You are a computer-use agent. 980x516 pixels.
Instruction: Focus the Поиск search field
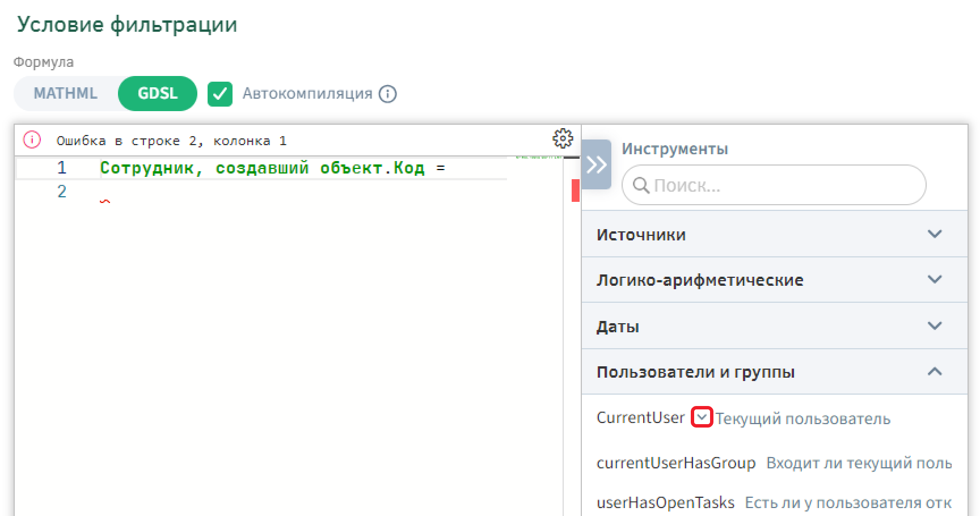(783, 185)
